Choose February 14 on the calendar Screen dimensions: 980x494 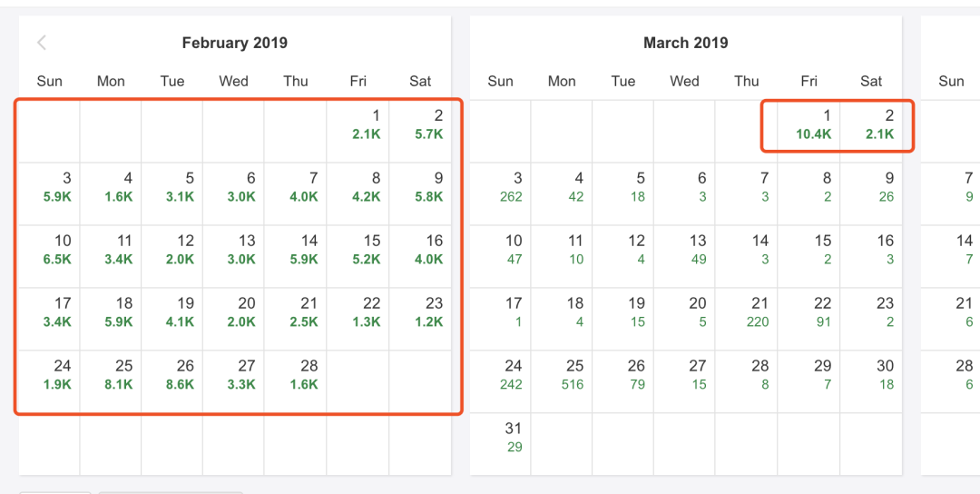coord(296,250)
